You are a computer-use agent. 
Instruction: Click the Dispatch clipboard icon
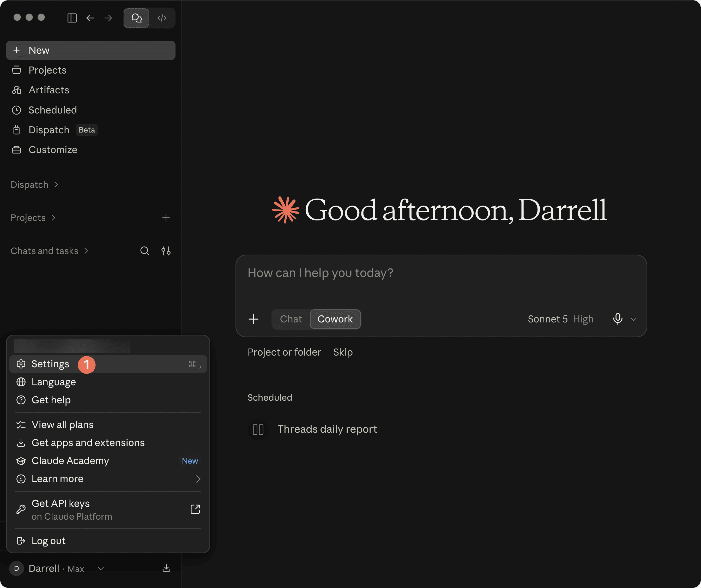[16, 130]
